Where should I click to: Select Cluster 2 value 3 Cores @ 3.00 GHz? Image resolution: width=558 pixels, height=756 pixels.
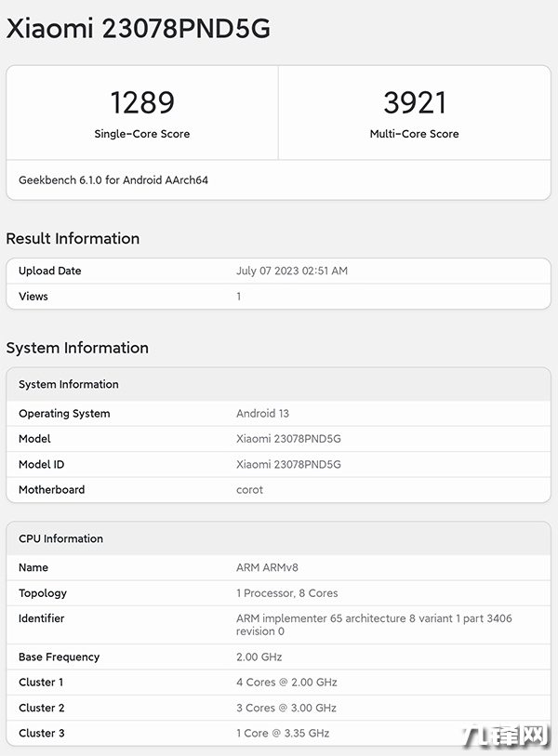286,708
